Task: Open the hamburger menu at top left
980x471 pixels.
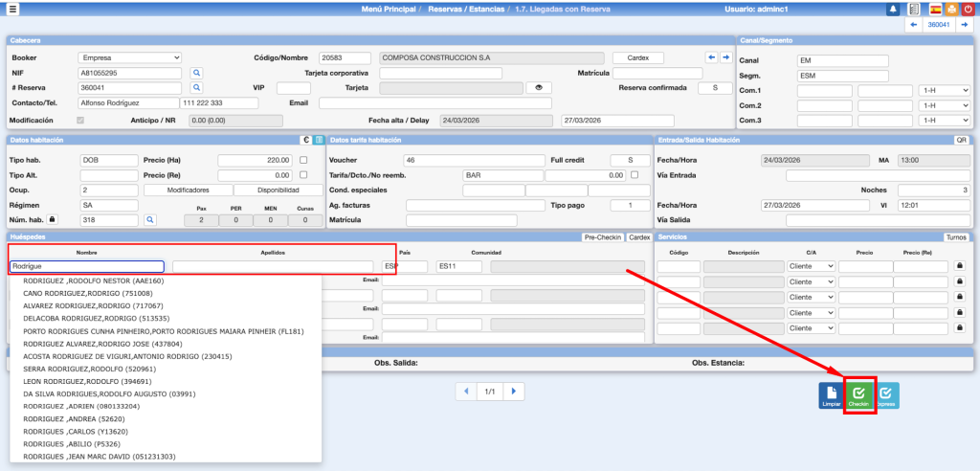Action: 12,9
